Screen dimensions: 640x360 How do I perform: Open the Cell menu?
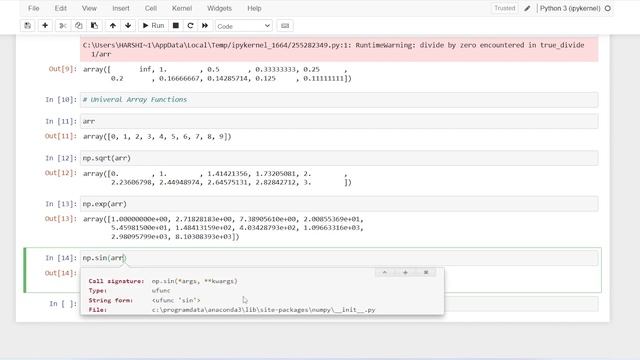point(151,8)
